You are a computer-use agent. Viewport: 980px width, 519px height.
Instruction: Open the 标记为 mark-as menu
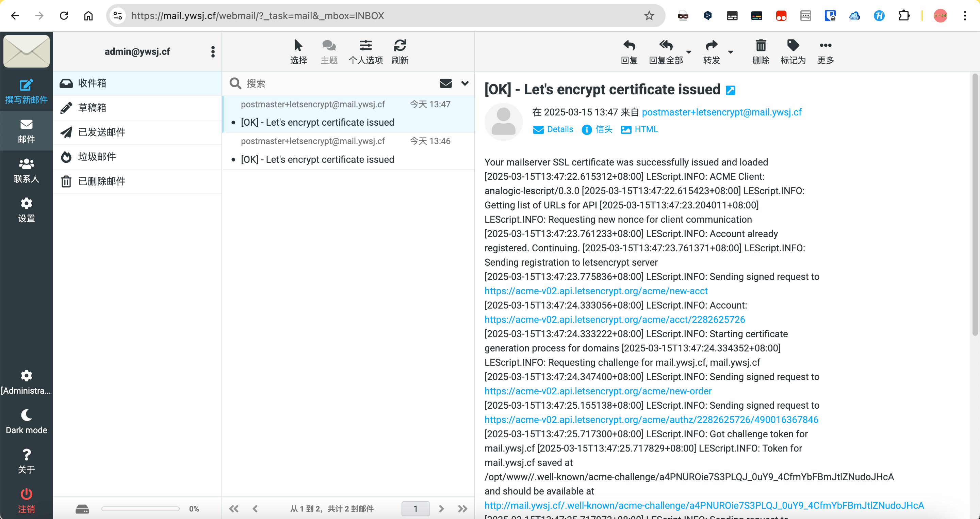pos(793,51)
